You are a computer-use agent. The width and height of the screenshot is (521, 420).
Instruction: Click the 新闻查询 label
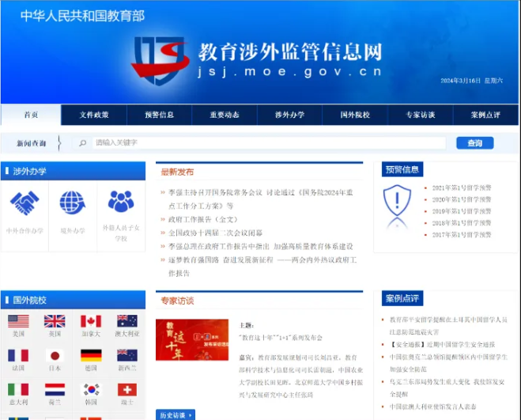click(x=32, y=143)
